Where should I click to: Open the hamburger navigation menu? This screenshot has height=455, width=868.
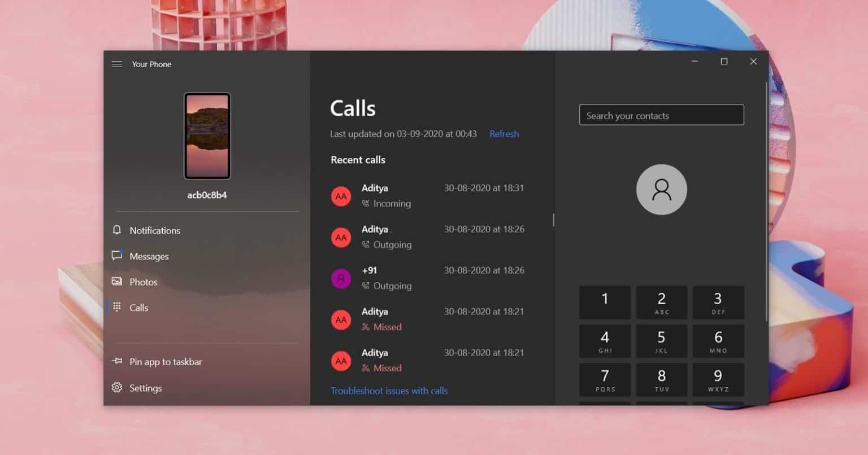(117, 64)
